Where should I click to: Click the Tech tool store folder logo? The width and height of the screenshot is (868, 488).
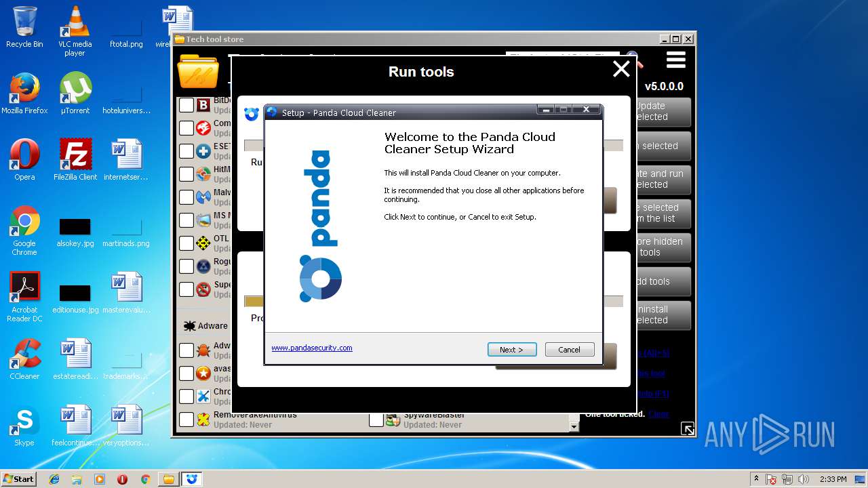tap(198, 73)
